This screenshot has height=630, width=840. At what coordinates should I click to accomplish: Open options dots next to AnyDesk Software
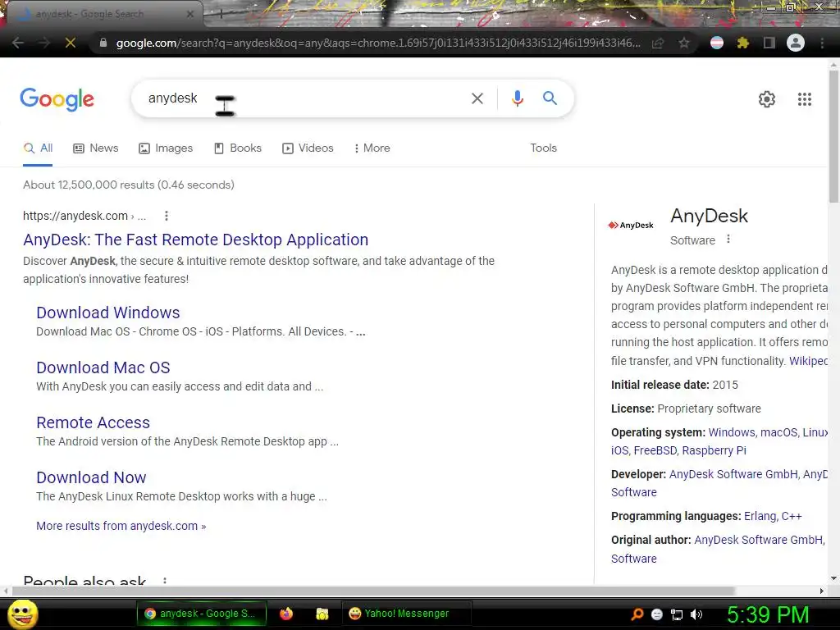pos(728,239)
